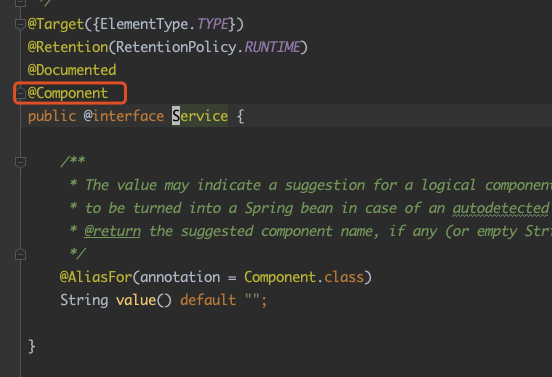Click the @Retention annotation

68,47
